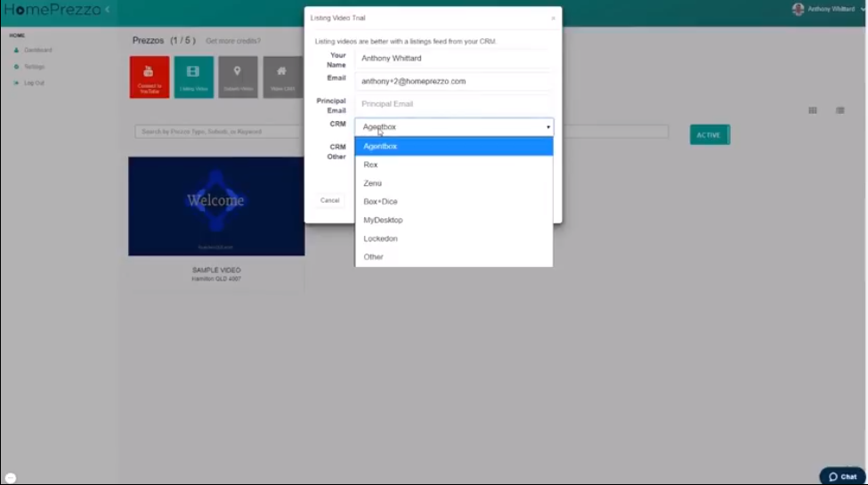This screenshot has height=485, width=868.
Task: Click the SAMPLE VIDEO title text
Action: pos(216,271)
